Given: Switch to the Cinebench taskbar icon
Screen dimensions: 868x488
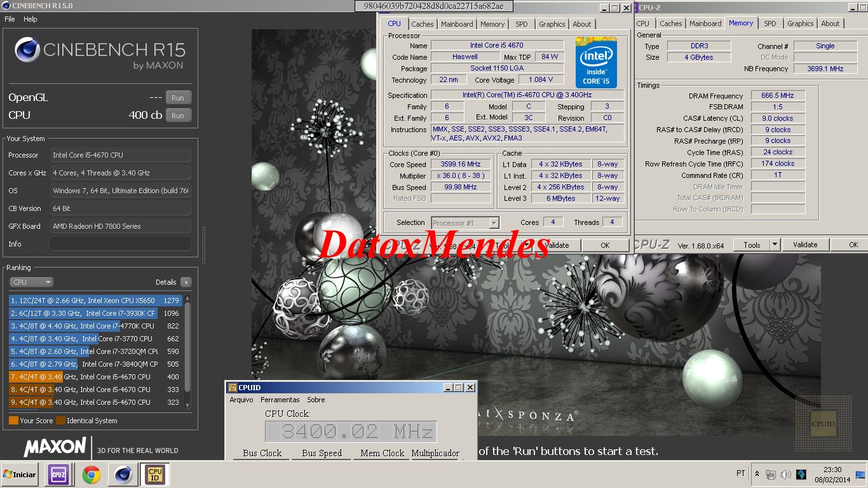Looking at the screenshot, I should pos(123,475).
